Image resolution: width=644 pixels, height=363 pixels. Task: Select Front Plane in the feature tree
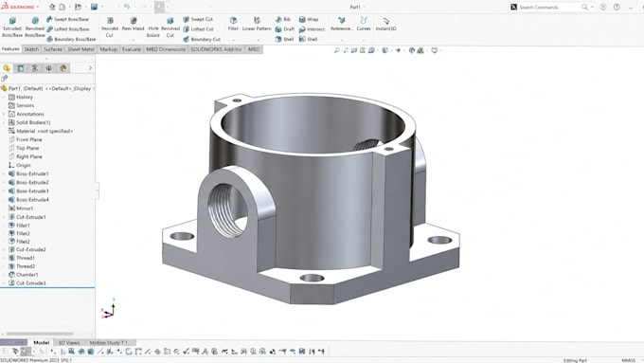click(26, 139)
